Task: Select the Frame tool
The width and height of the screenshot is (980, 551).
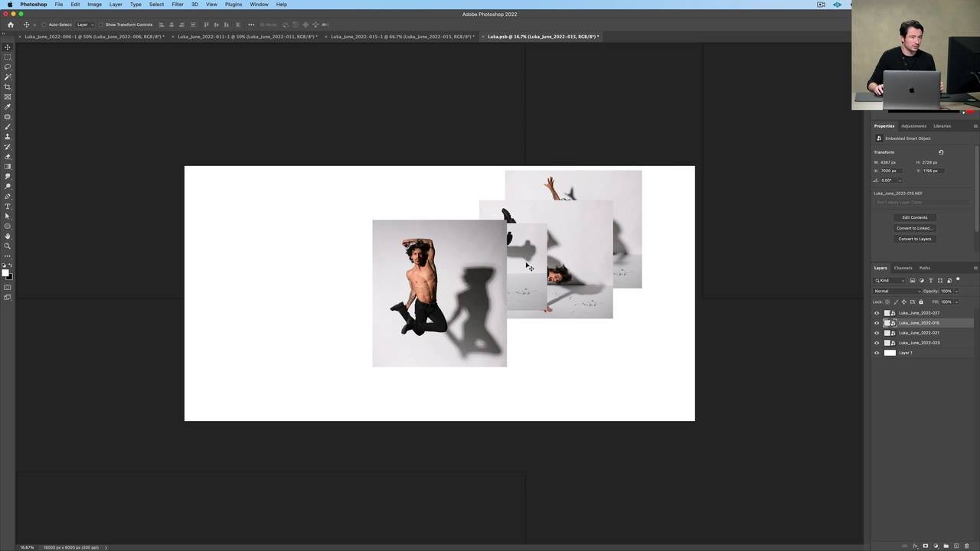Action: pos(8,96)
